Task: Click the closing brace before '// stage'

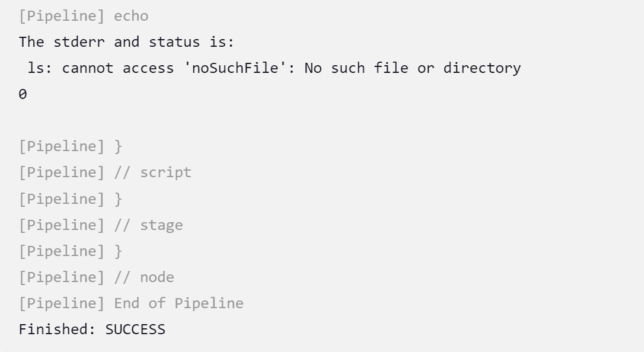Action: (118, 199)
